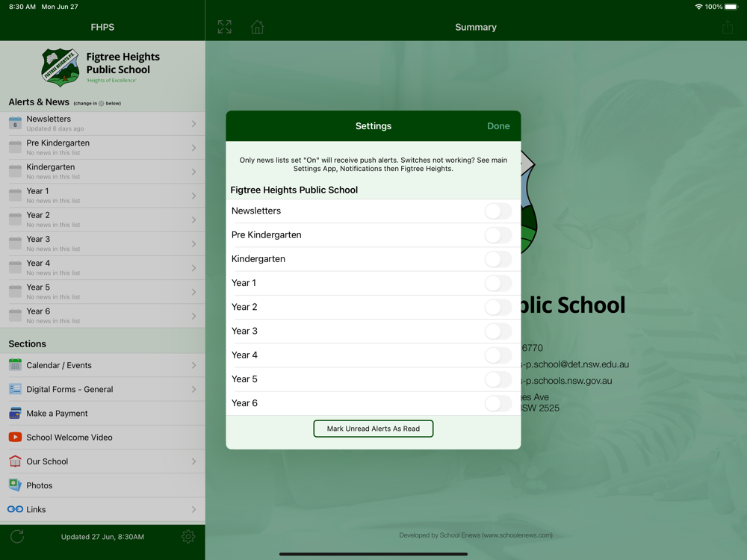Screen dimensions: 747x560
Task: Tap the home icon in the header
Action: (x=257, y=27)
